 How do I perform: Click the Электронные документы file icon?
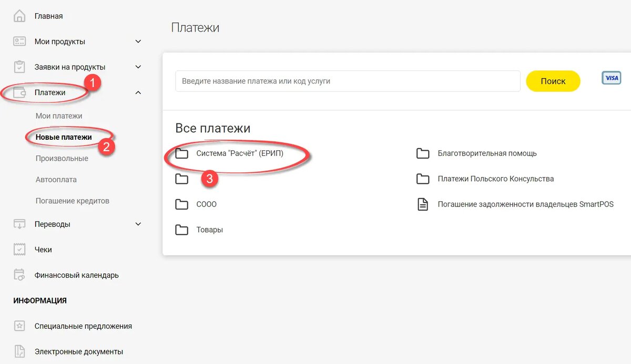pos(19,351)
